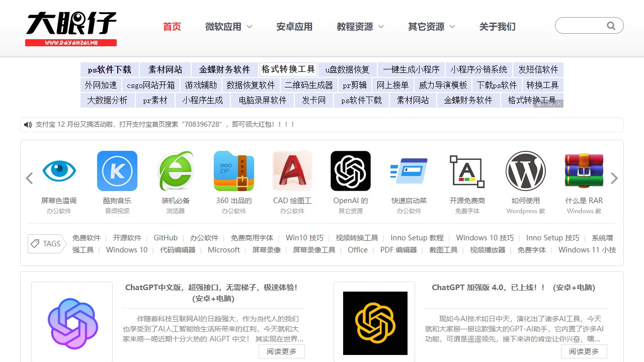Open the 装机必备 browser icon

click(176, 171)
